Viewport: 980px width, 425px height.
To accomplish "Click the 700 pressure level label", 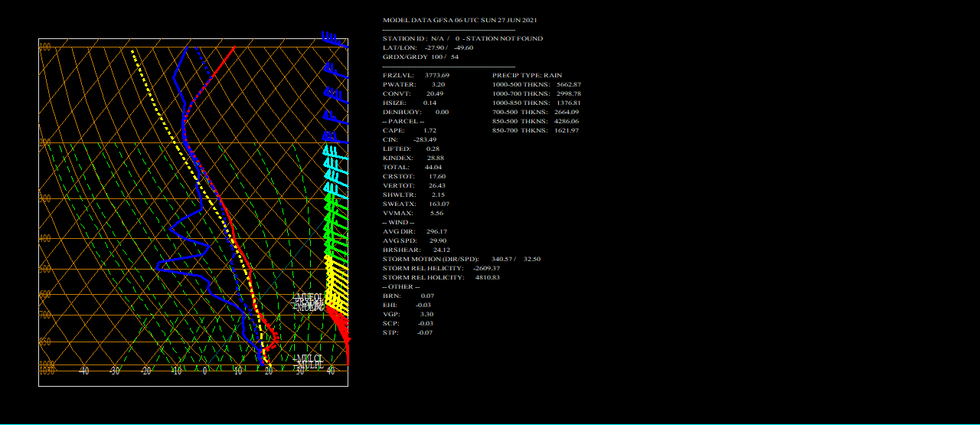I will point(45,315).
